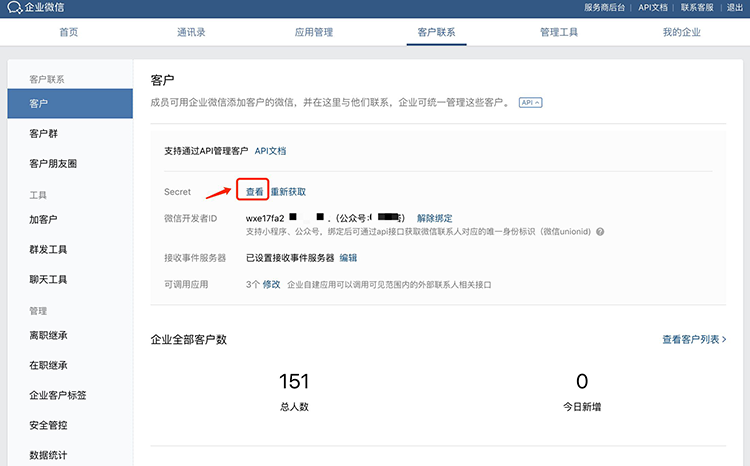Select 客户群 in the sidebar
The height and width of the screenshot is (466, 750).
tap(44, 134)
